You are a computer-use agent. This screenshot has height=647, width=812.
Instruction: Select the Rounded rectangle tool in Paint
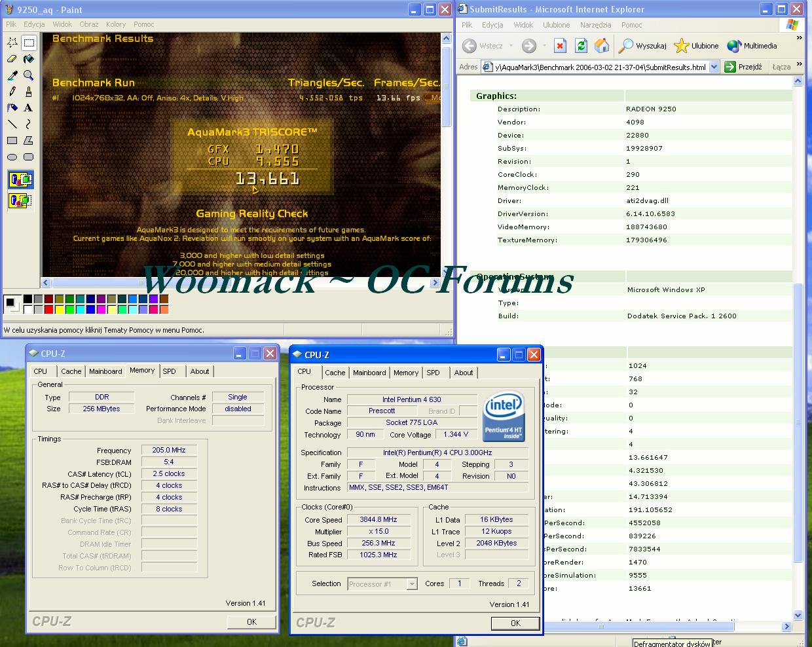[29, 157]
